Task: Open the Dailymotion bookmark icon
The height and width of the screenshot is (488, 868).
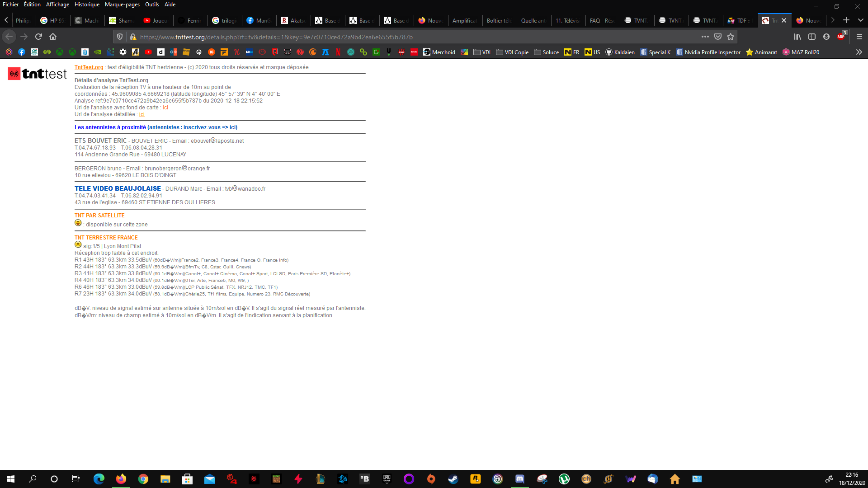Action: coord(160,52)
